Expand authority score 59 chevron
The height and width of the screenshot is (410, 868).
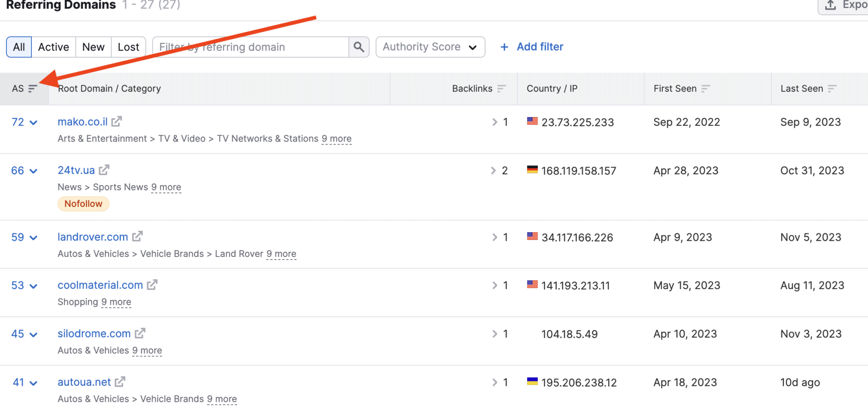click(x=33, y=238)
